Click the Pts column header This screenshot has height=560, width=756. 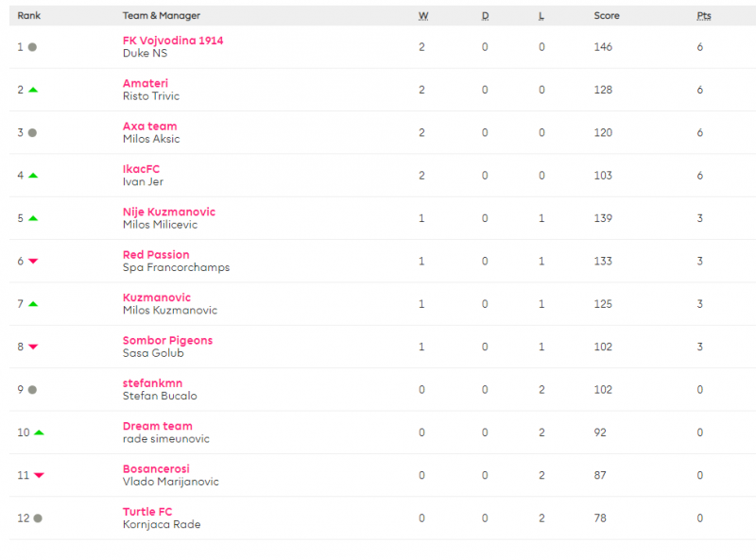point(703,16)
